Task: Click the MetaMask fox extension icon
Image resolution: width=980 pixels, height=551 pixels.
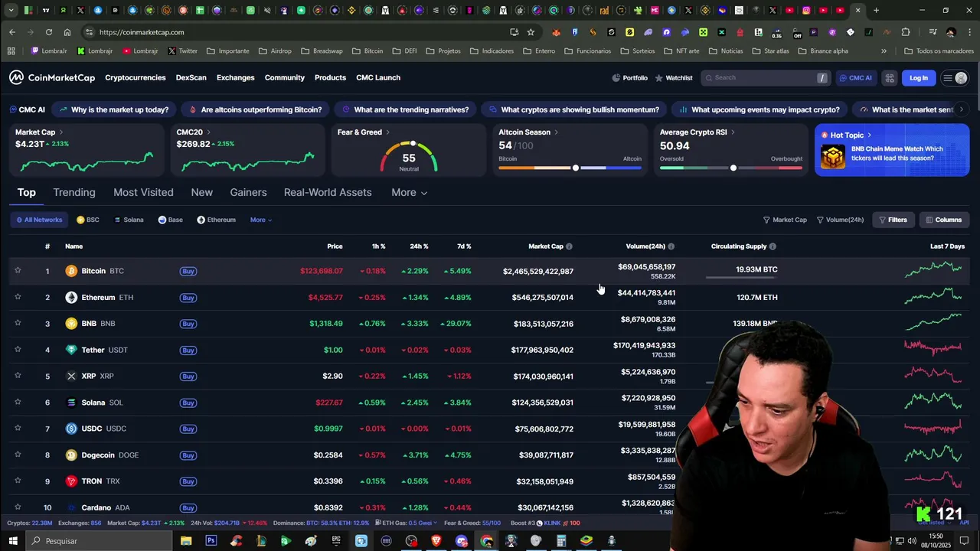Action: (556, 32)
